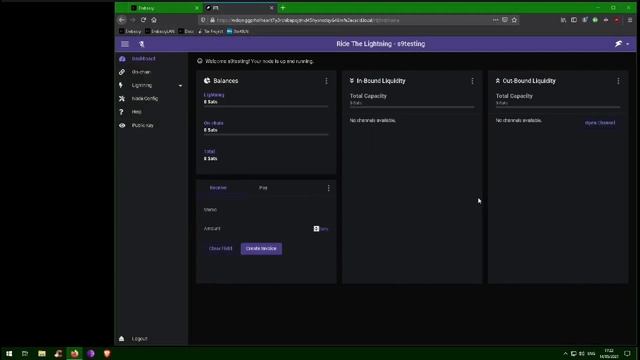Close the active RTL browser tab
The image size is (640, 360).
pos(271,8)
